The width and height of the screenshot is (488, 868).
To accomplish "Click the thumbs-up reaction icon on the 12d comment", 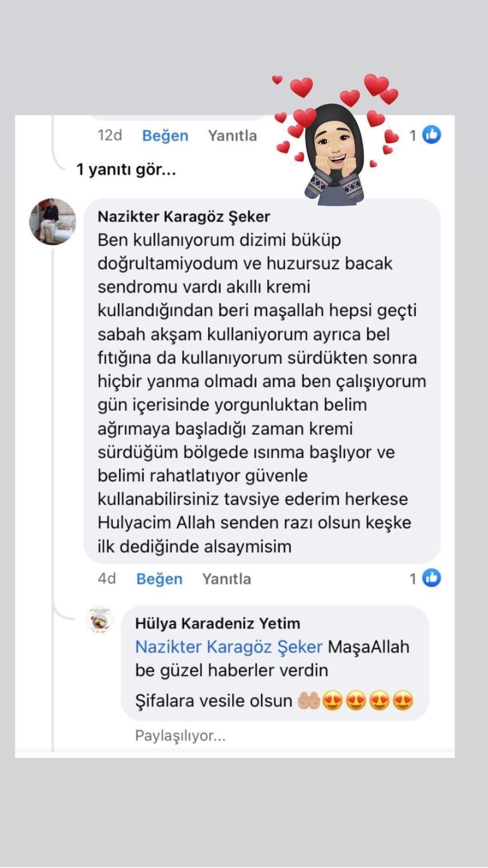I will 432,135.
